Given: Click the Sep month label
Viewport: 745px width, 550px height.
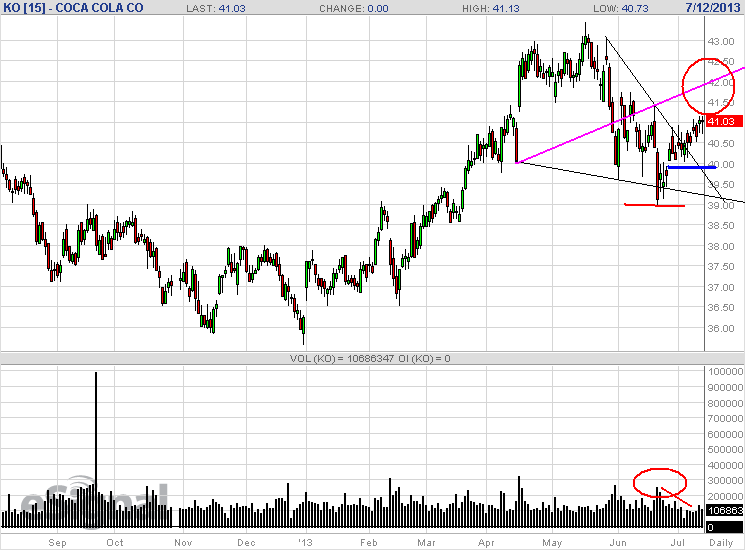Looking at the screenshot, I should 57,542.
